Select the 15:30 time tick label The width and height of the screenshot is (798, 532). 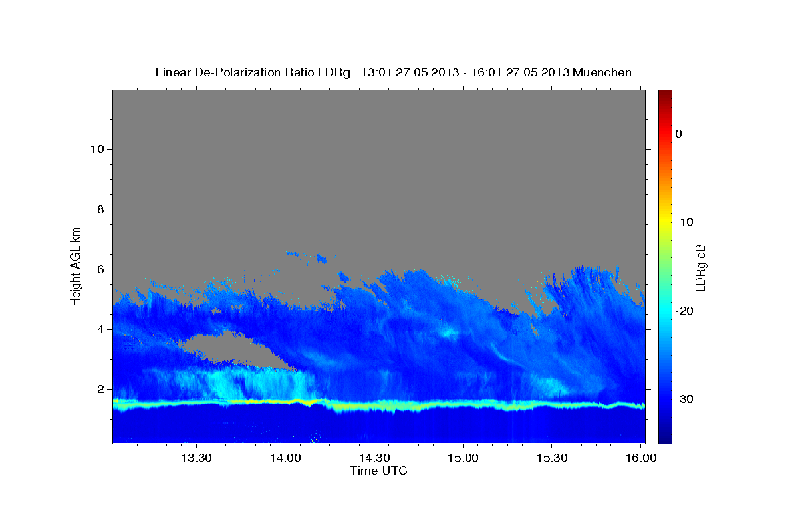(x=551, y=458)
